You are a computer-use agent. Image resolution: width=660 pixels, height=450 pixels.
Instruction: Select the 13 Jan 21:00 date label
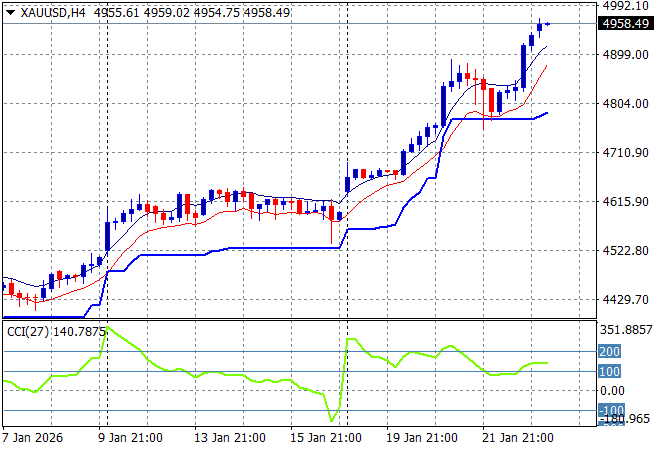pyautogui.click(x=230, y=438)
